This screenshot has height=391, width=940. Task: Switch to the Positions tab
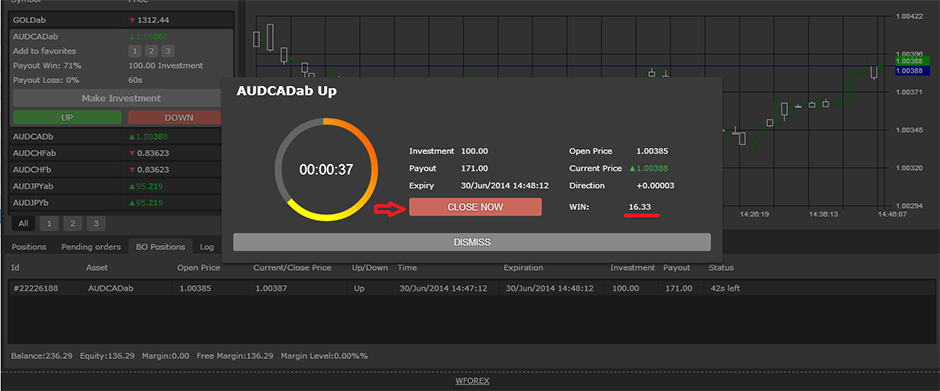point(29,246)
